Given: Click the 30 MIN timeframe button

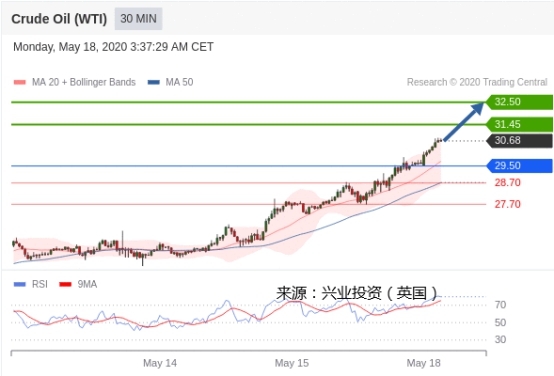Looking at the screenshot, I should point(138,19).
